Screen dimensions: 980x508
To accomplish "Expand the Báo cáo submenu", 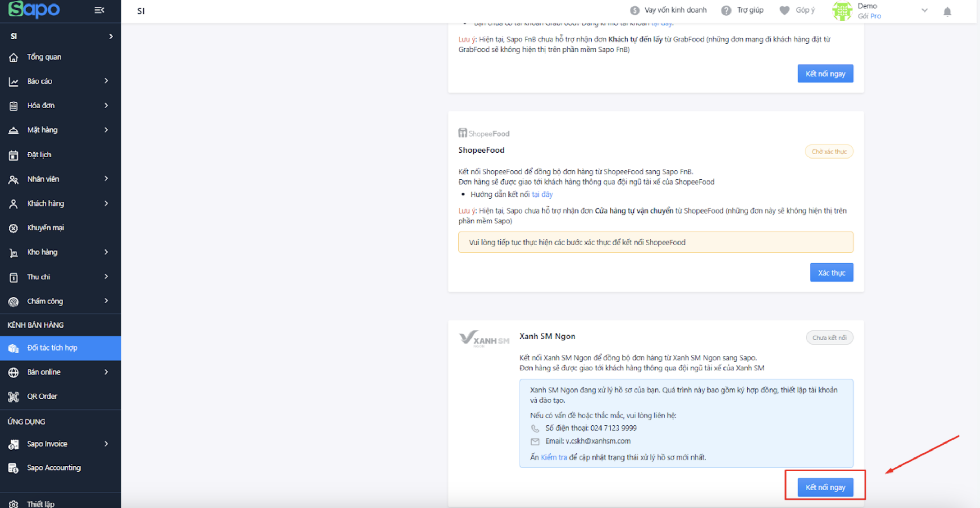I will pos(106,81).
